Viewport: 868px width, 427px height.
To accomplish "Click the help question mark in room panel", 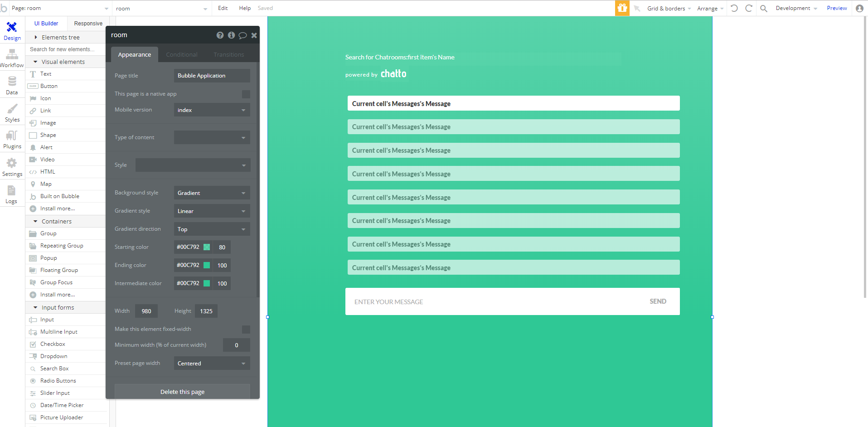I will pyautogui.click(x=220, y=35).
